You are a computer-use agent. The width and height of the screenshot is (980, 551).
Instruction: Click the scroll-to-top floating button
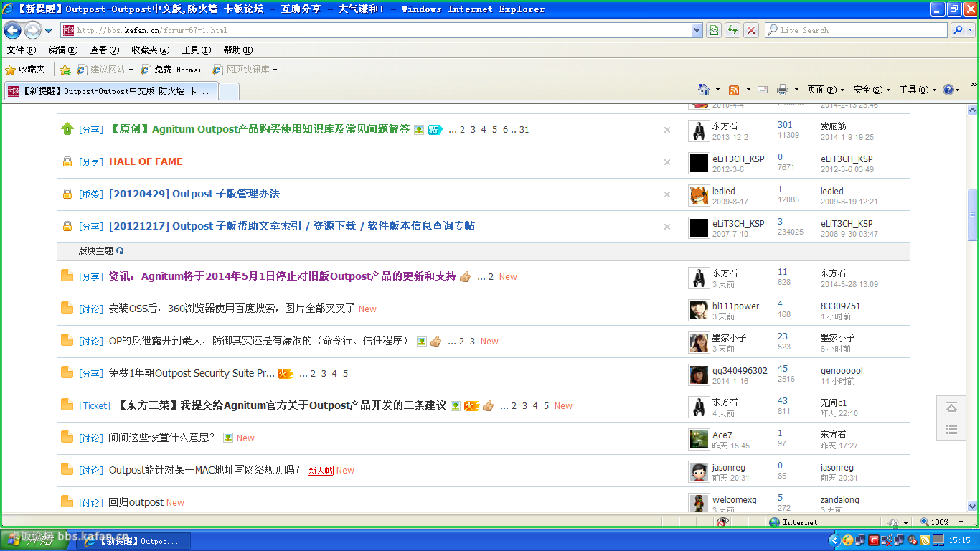tap(951, 407)
